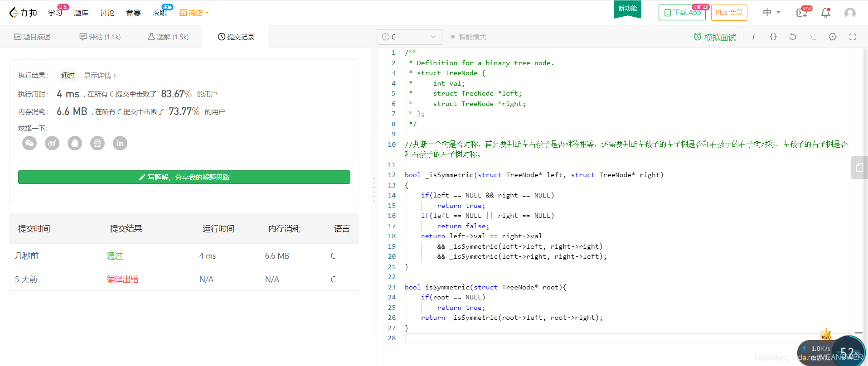Open 讨论 in top navigation
The image size is (868, 366).
(x=107, y=13)
